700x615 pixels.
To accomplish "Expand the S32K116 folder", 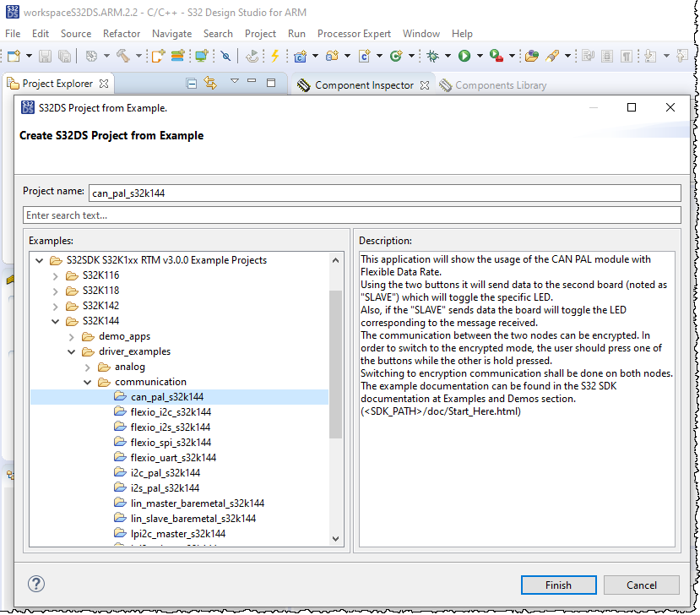I will click(56, 276).
